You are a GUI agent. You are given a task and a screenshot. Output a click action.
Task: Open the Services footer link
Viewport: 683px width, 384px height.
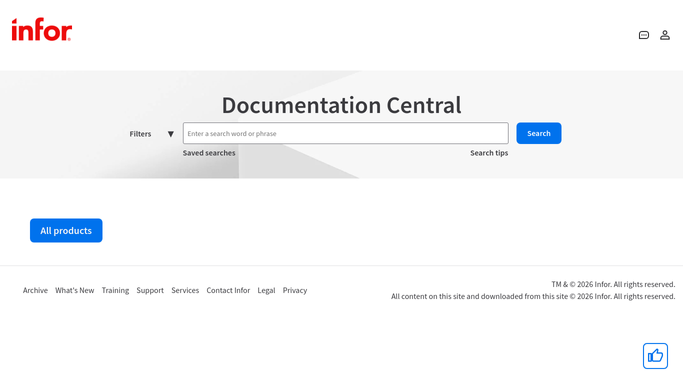(185, 290)
